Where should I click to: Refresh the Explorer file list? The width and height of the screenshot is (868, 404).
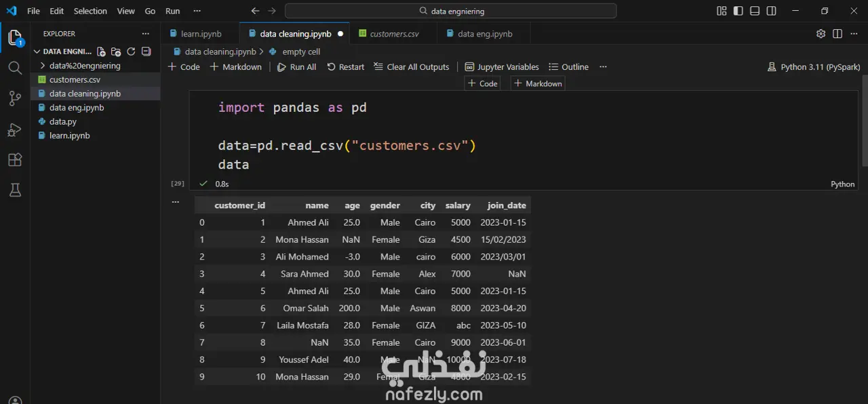point(131,52)
